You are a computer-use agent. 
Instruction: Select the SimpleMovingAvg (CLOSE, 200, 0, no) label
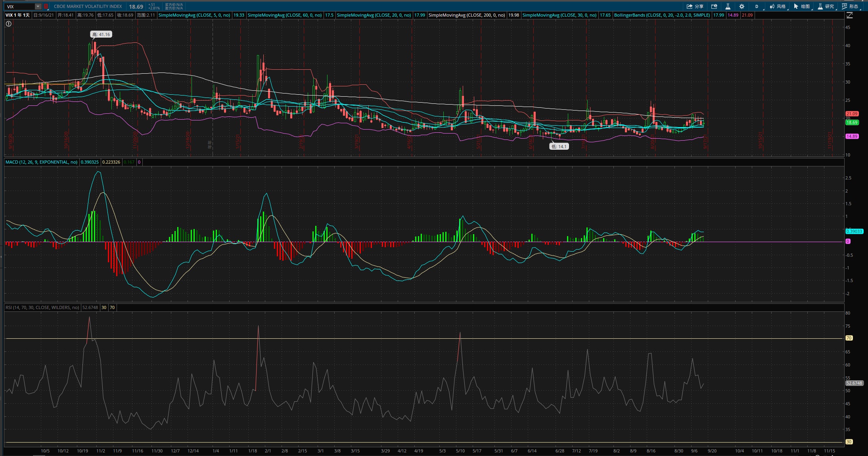coord(466,15)
